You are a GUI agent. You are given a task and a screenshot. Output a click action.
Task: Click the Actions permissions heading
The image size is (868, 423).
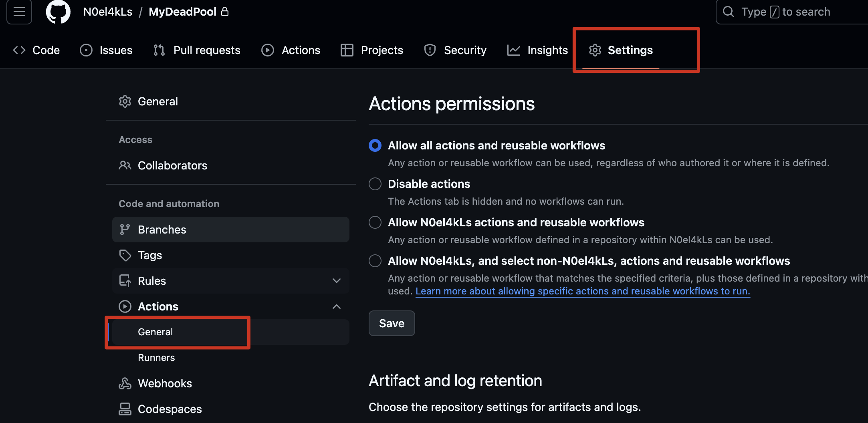pyautogui.click(x=452, y=104)
